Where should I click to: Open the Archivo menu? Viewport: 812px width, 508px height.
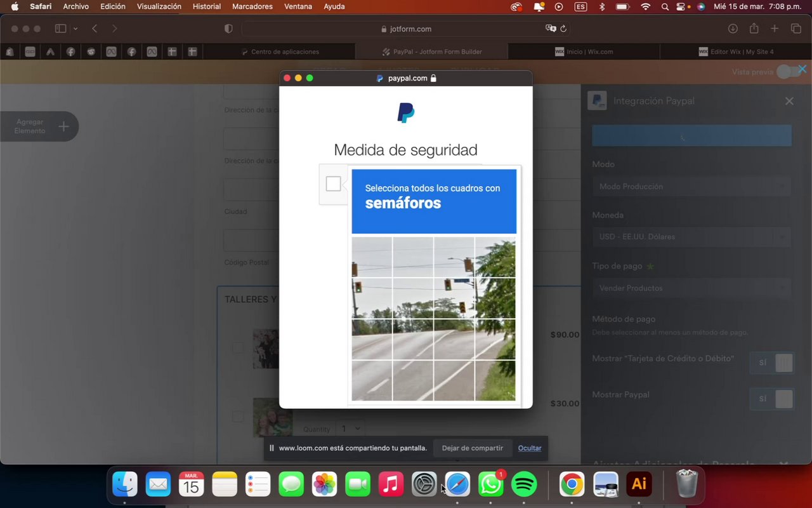point(75,6)
